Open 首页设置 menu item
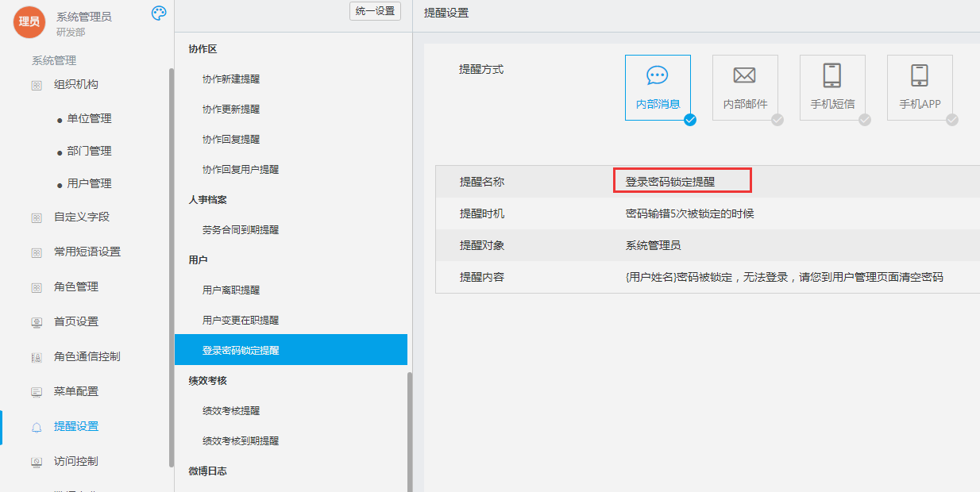 [76, 321]
